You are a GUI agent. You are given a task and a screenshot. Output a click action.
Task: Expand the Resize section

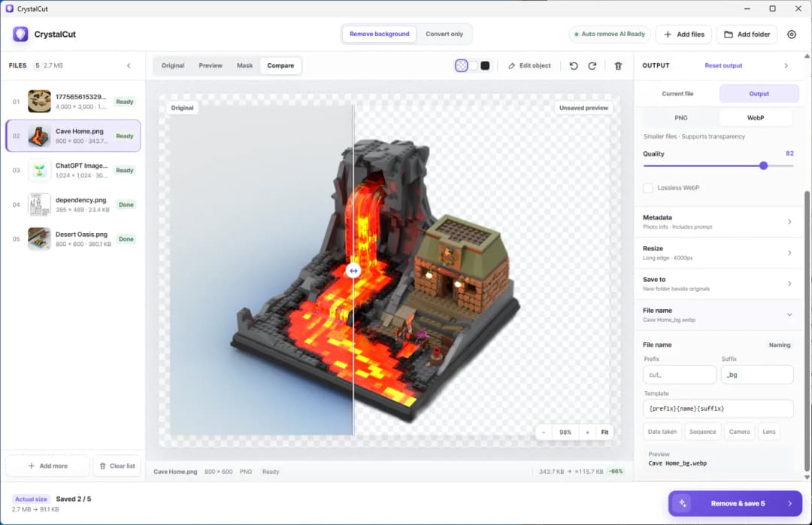click(718, 253)
